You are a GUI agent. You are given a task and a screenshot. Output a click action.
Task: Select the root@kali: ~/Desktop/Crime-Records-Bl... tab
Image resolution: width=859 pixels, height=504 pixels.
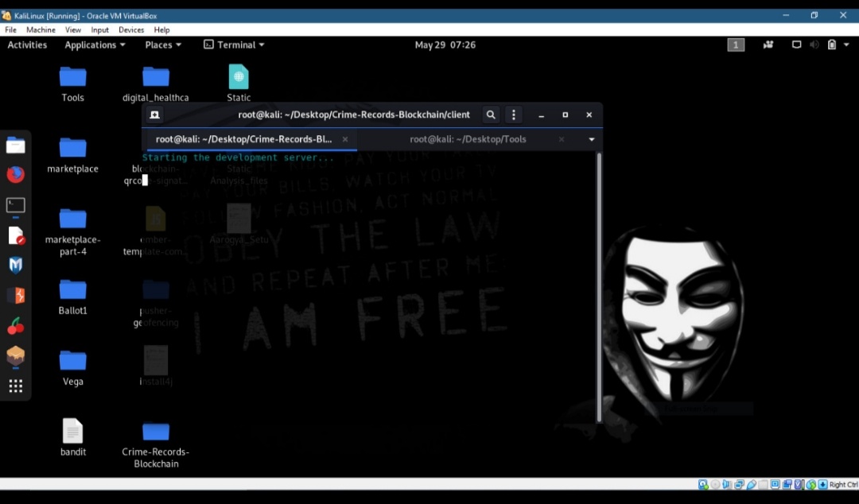(x=244, y=139)
